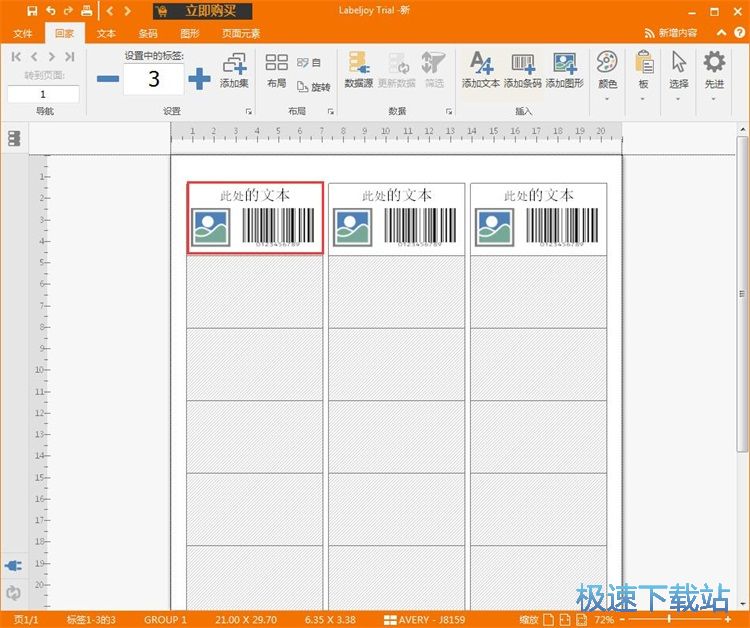Open the 选择 select dropdown
Image resolution: width=750 pixels, height=628 pixels.
[679, 77]
